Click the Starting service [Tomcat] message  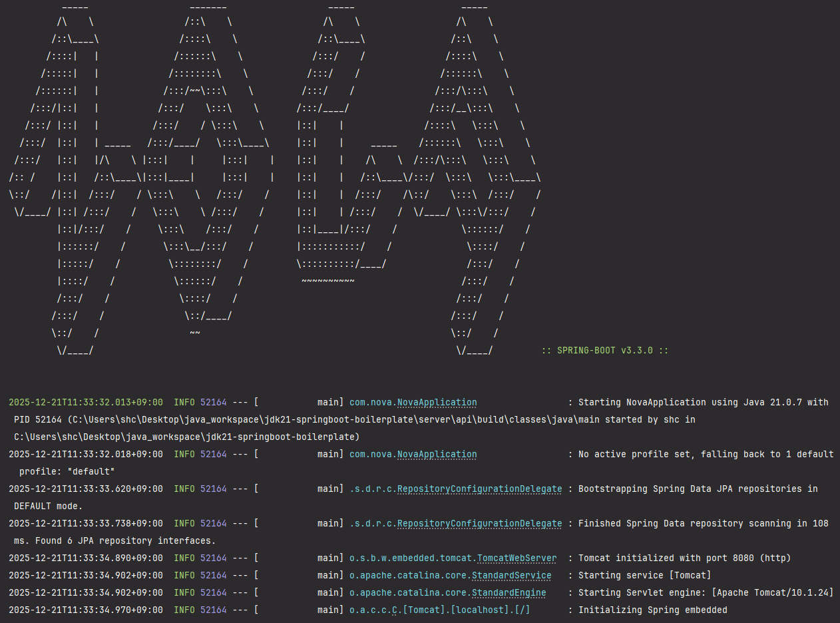point(644,576)
